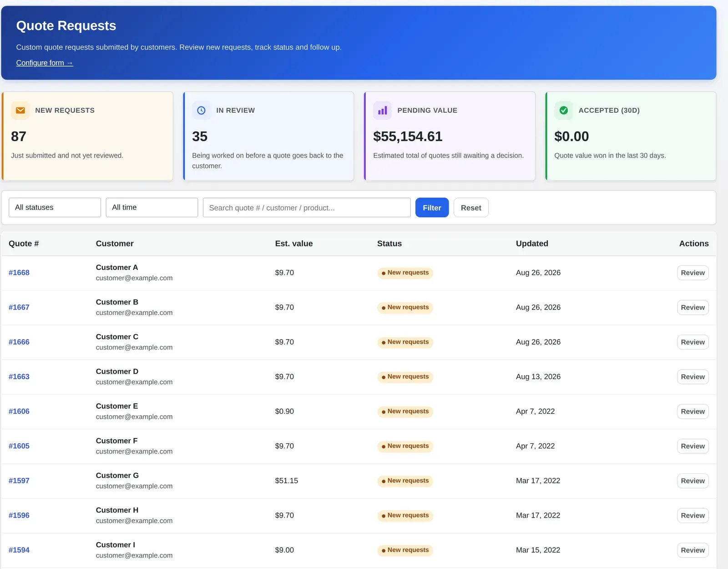728x569 pixels.
Task: Open quote #1597
Action: pos(19,481)
